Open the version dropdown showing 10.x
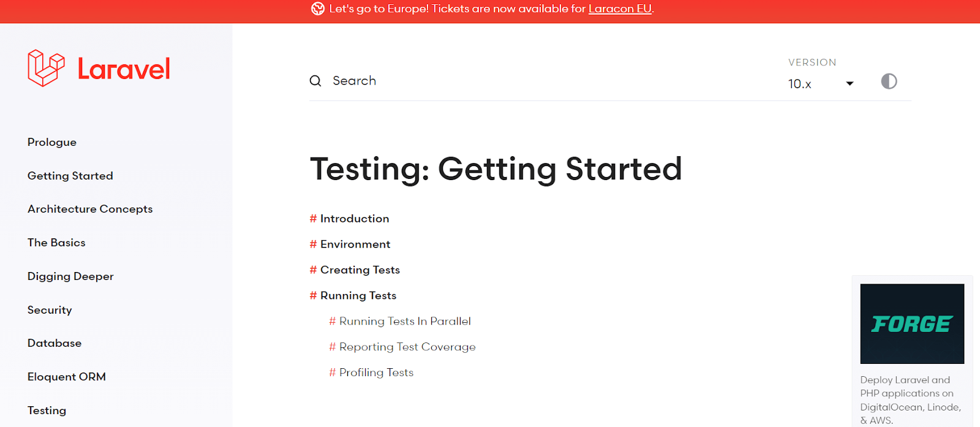 [x=821, y=83]
